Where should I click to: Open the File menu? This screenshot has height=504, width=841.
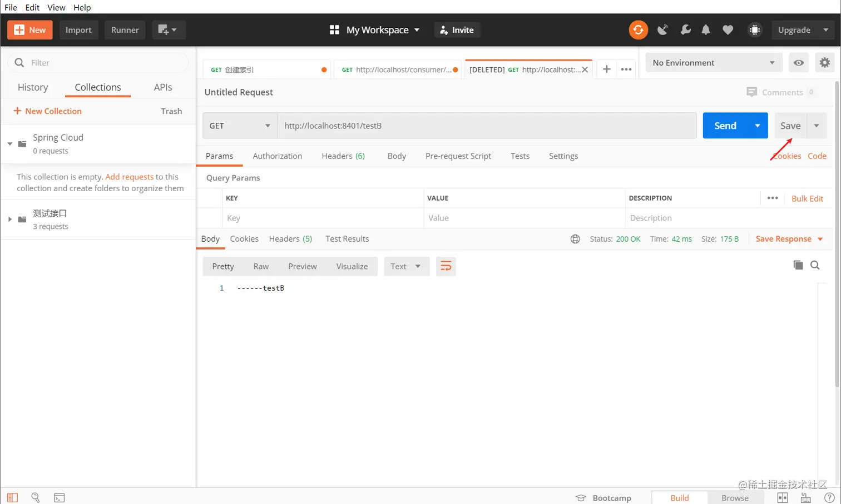11,7
